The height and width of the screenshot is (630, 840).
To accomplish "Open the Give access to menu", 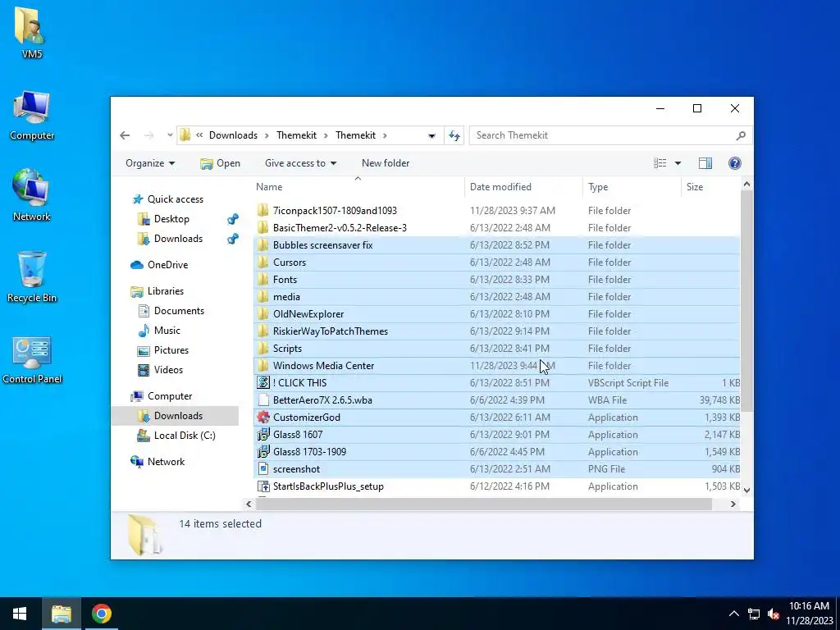I will (300, 163).
